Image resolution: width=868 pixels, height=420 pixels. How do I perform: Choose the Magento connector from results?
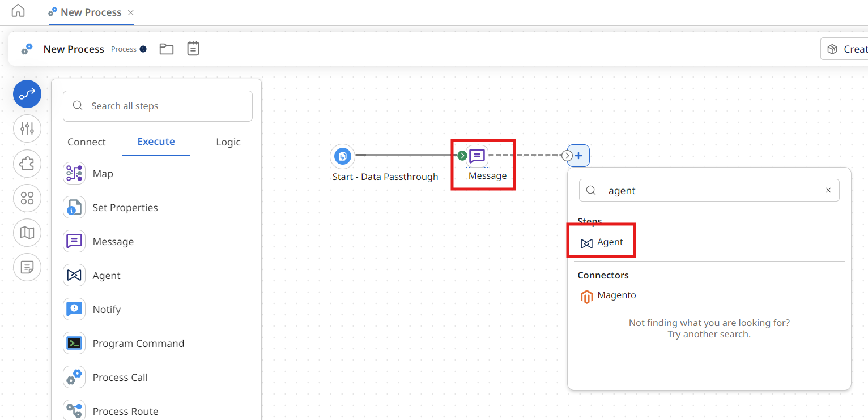(x=616, y=295)
